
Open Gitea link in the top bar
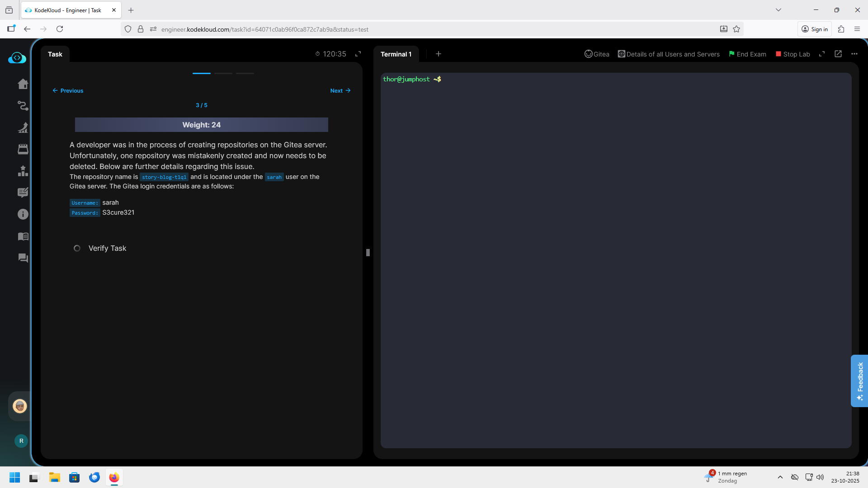pyautogui.click(x=597, y=54)
